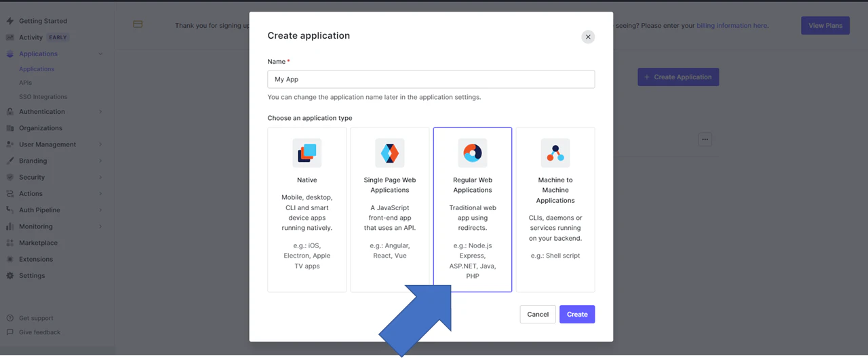This screenshot has height=358, width=868.
Task: Expand the Branding section chevron
Action: tap(100, 161)
